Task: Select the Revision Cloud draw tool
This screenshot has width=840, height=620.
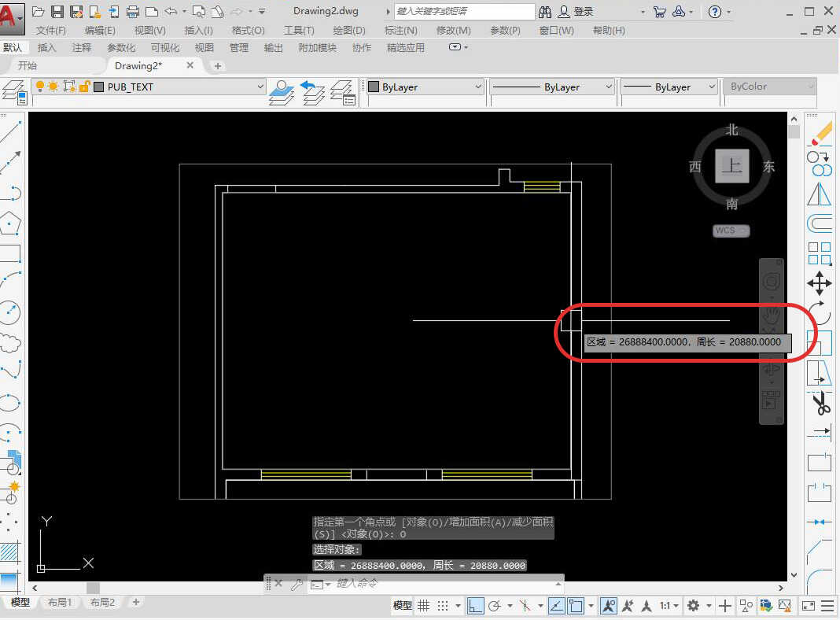Action: (10, 343)
